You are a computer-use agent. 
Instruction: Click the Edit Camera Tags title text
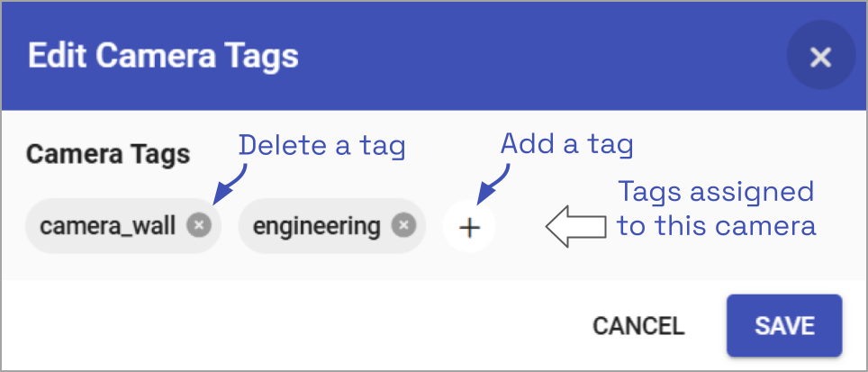[163, 57]
